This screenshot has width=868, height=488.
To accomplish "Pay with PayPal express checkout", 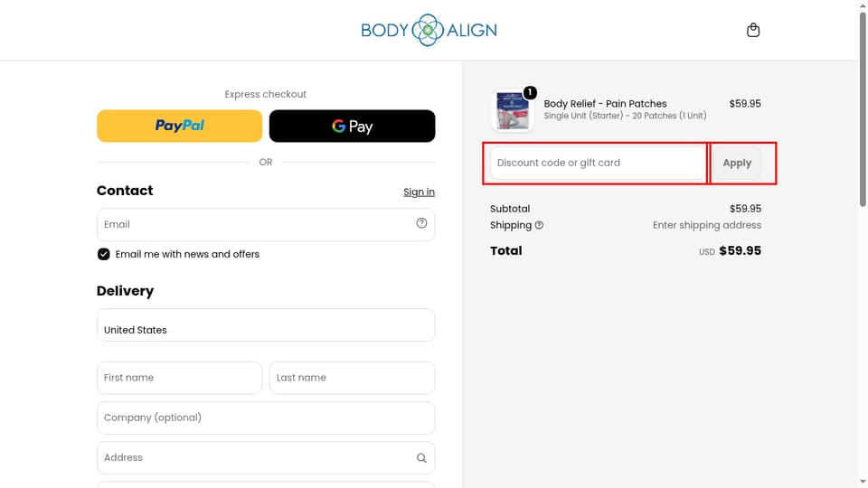I will tap(179, 126).
